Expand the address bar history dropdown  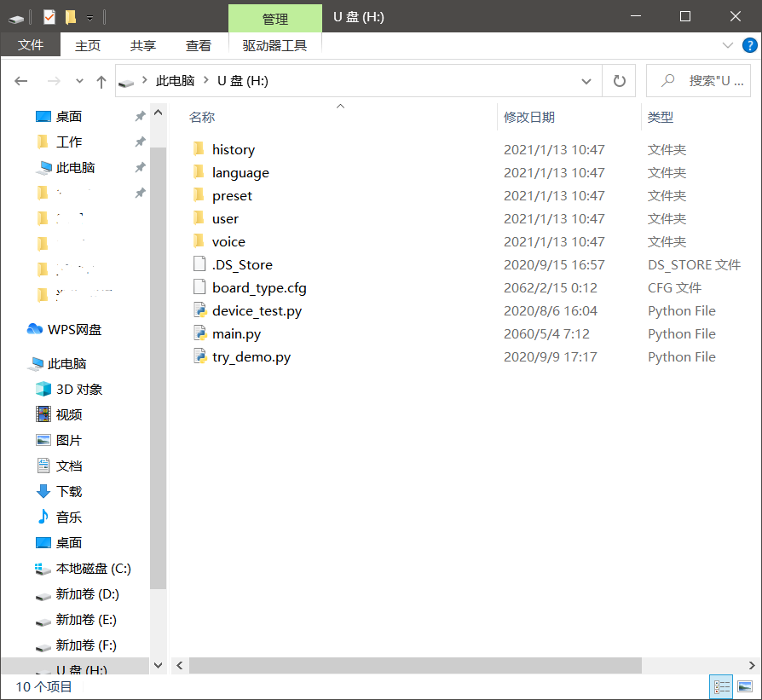(x=586, y=81)
